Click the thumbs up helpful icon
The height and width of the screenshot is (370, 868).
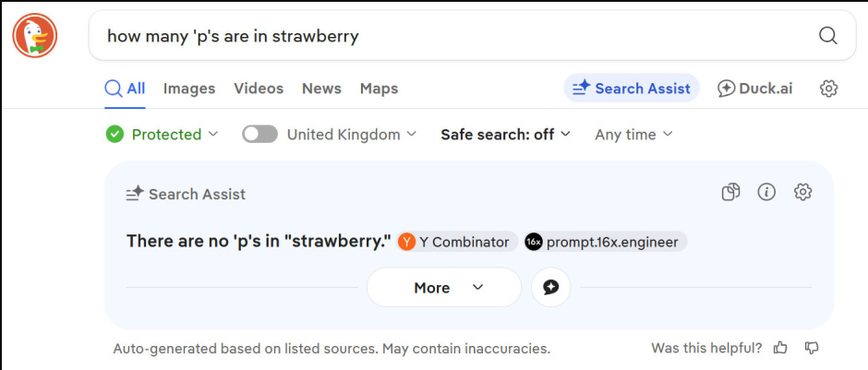(x=781, y=348)
